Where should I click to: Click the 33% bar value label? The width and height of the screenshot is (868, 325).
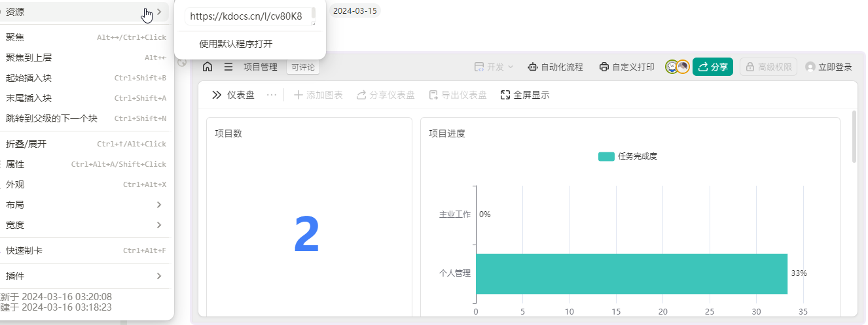(x=799, y=273)
